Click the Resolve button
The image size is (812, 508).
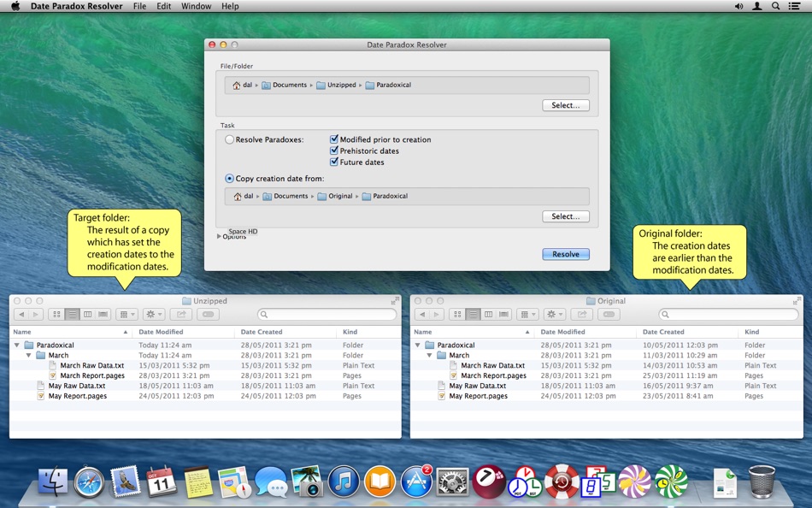pos(566,254)
